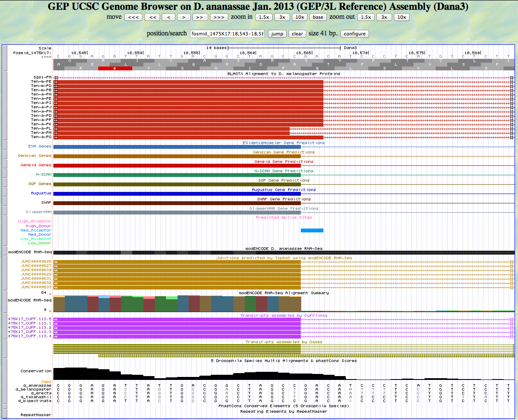Select Med_Acceptor splice site label
Screen dimensions: 518x420
(36, 230)
